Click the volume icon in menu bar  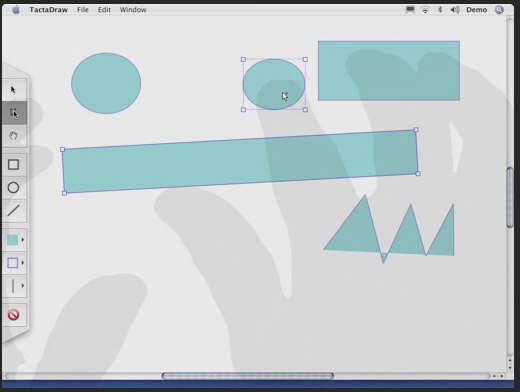(x=455, y=10)
